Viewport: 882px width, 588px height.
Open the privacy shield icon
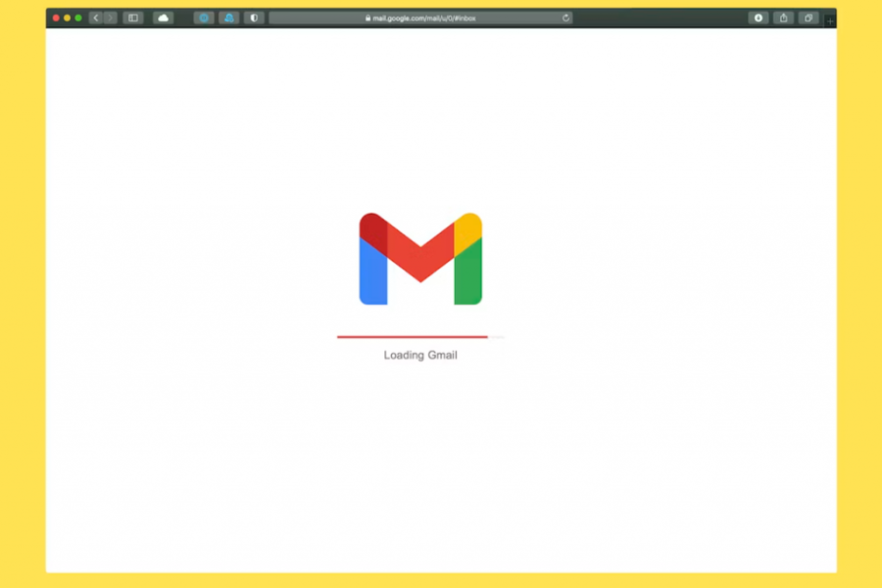point(253,17)
